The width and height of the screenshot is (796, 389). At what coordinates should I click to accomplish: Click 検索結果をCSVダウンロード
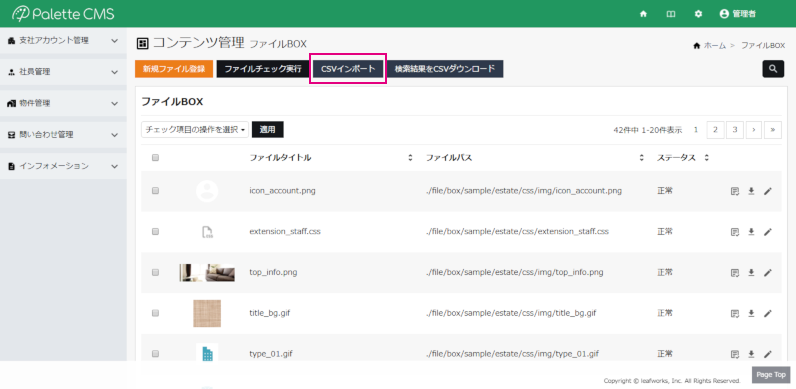445,69
